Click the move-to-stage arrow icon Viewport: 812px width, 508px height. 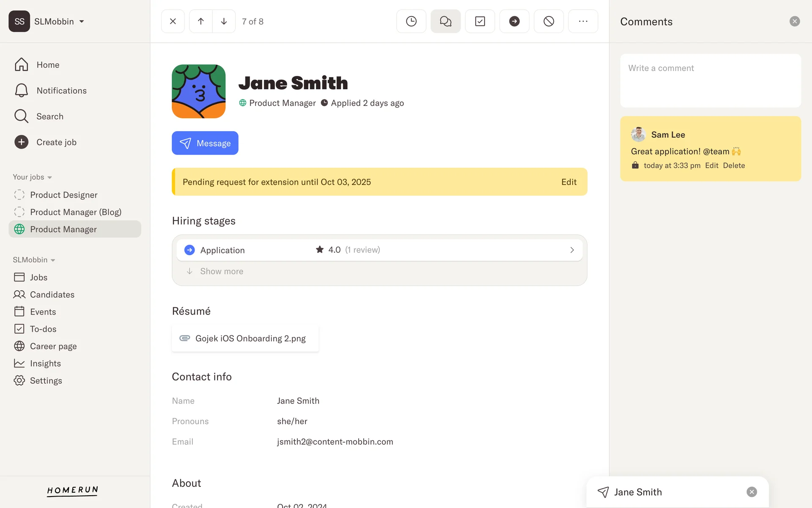coord(514,21)
